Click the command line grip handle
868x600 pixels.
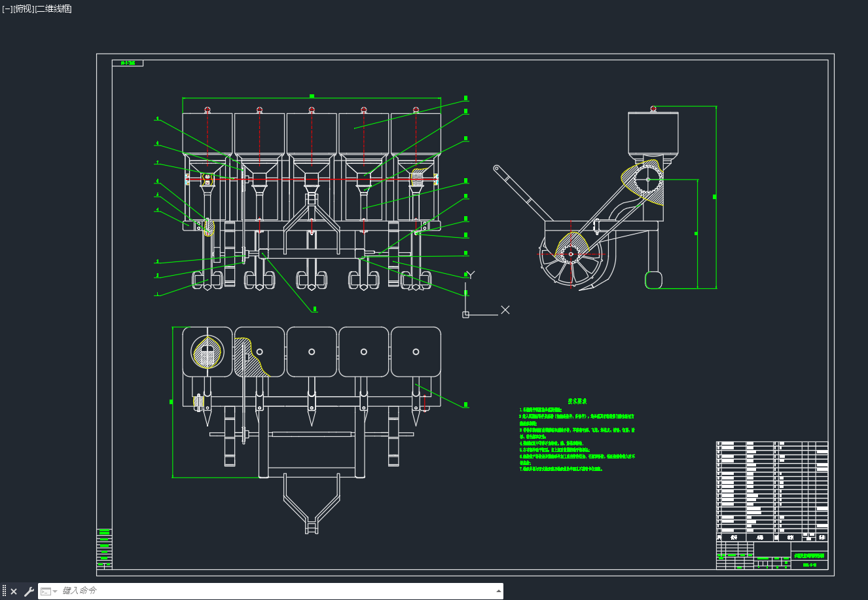[x=4, y=591]
